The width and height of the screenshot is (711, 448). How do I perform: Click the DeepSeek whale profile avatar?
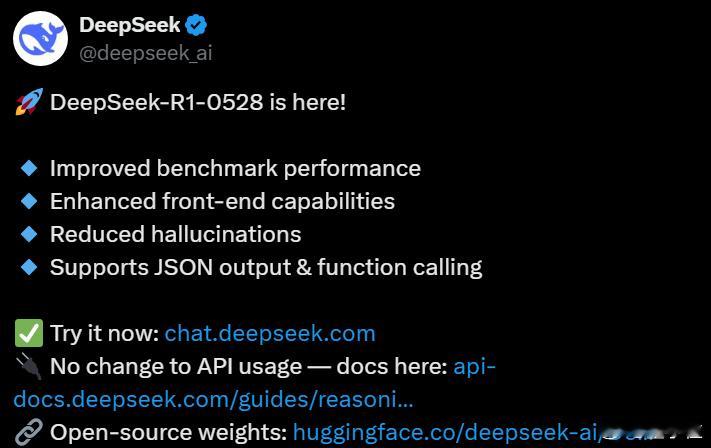point(40,40)
